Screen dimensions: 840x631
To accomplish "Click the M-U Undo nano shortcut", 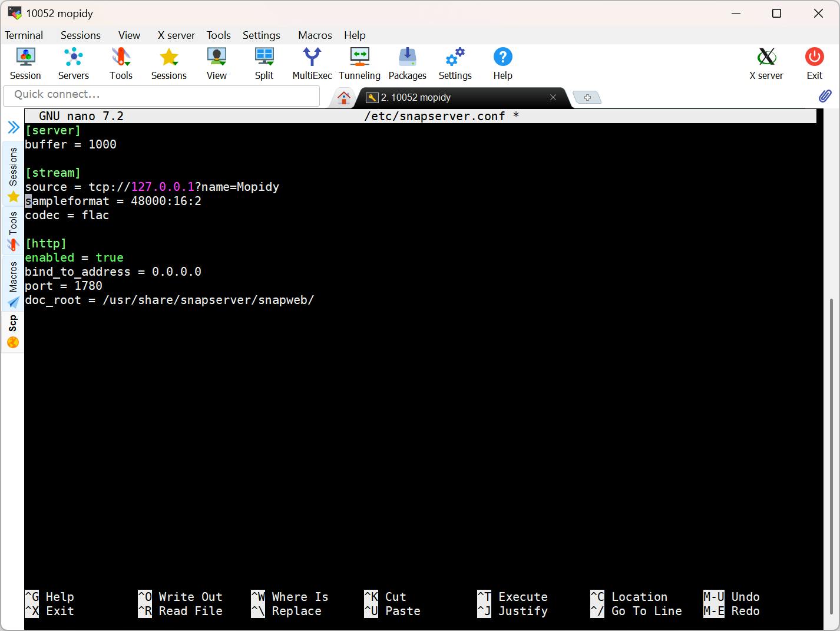I will 732,597.
